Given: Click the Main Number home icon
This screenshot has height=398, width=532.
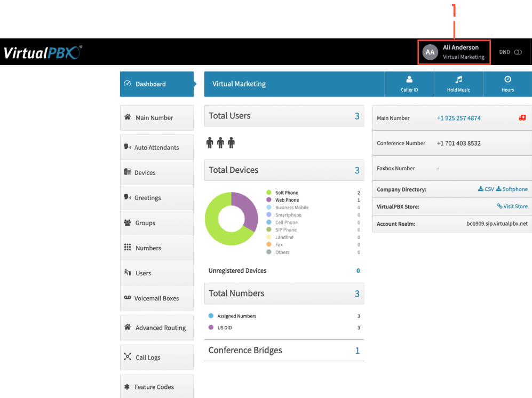Looking at the screenshot, I should 128,117.
